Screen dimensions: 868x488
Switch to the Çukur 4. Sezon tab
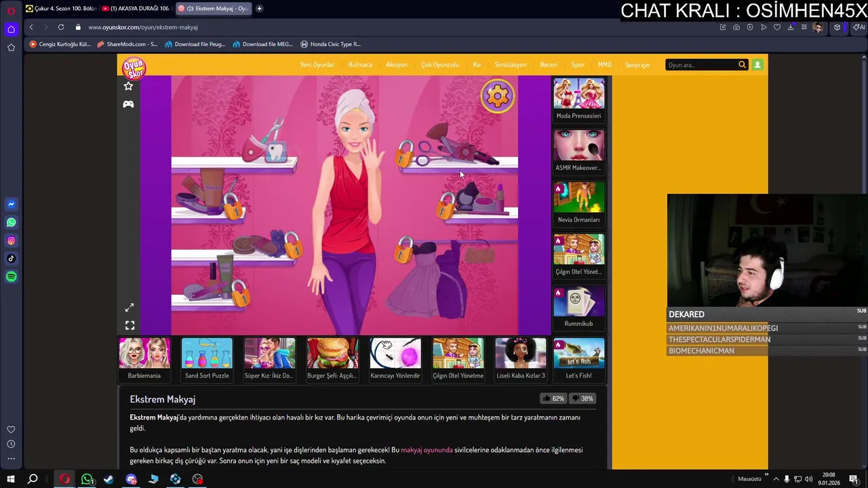pyautogui.click(x=61, y=9)
